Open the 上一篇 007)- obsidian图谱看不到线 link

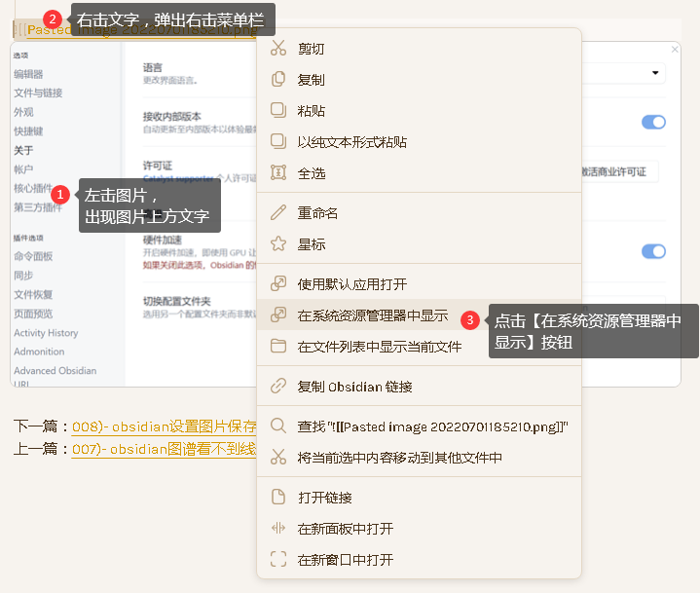click(x=165, y=448)
